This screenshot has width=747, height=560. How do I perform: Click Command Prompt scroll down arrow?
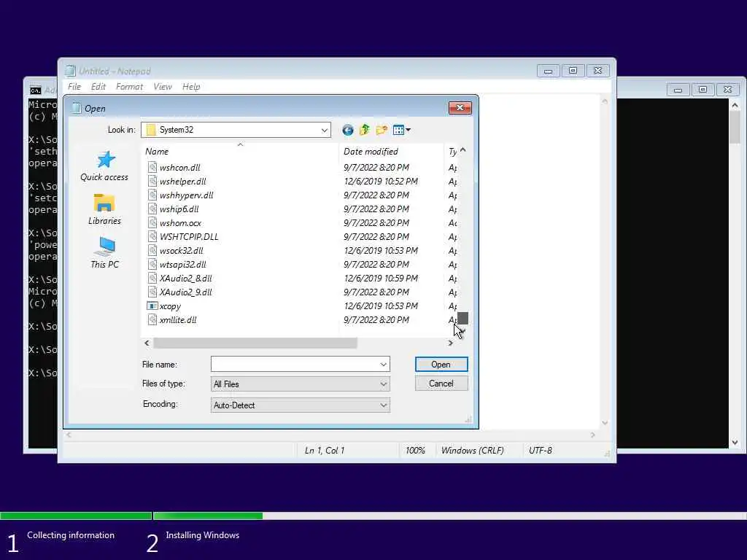click(x=735, y=443)
